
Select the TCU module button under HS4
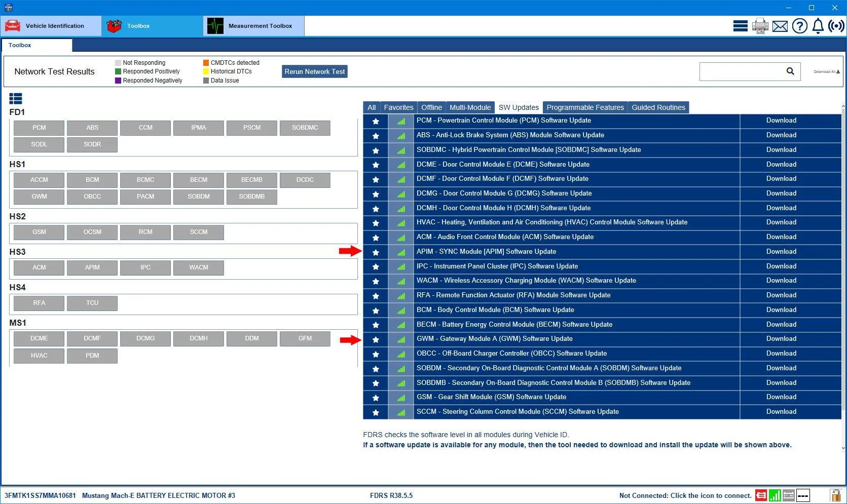pos(92,303)
